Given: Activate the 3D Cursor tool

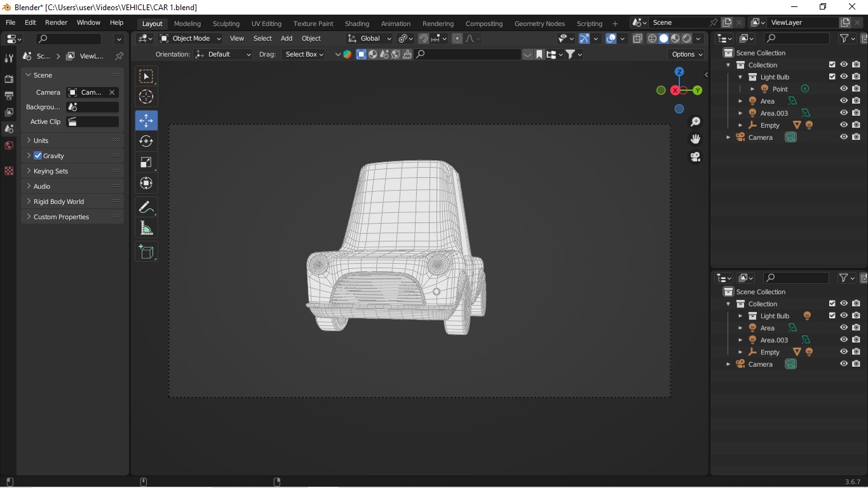Looking at the screenshot, I should point(146,97).
